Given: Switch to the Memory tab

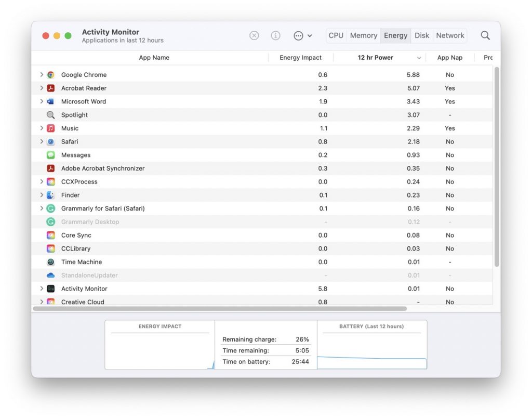Looking at the screenshot, I should (363, 35).
